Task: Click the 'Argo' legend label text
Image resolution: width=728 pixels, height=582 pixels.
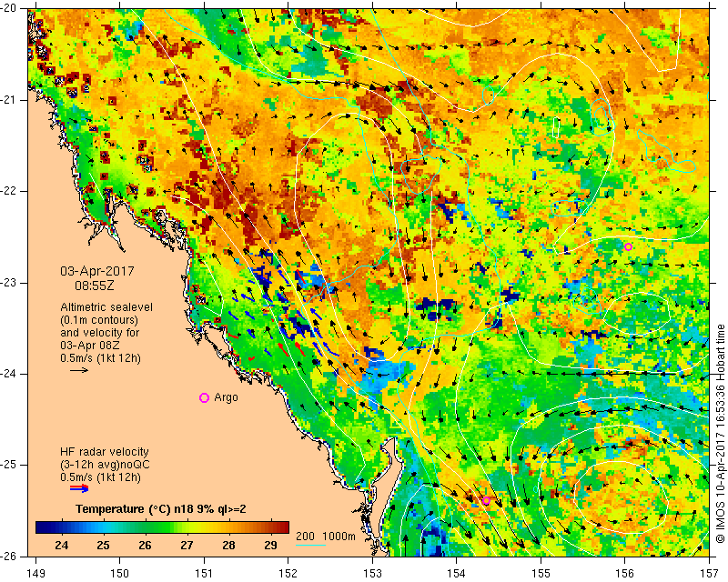Action: point(226,397)
